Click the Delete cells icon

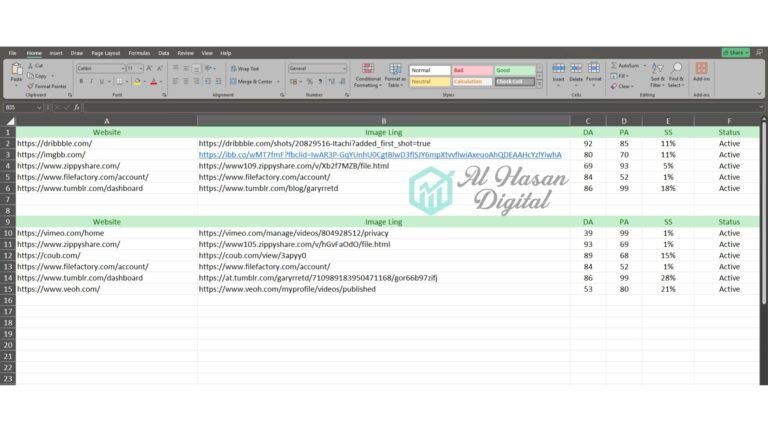tap(576, 70)
